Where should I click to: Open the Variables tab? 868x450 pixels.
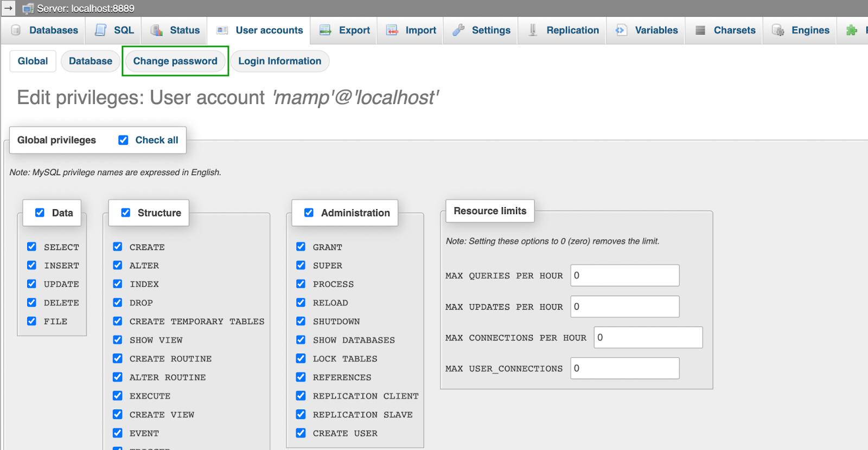[x=656, y=30]
